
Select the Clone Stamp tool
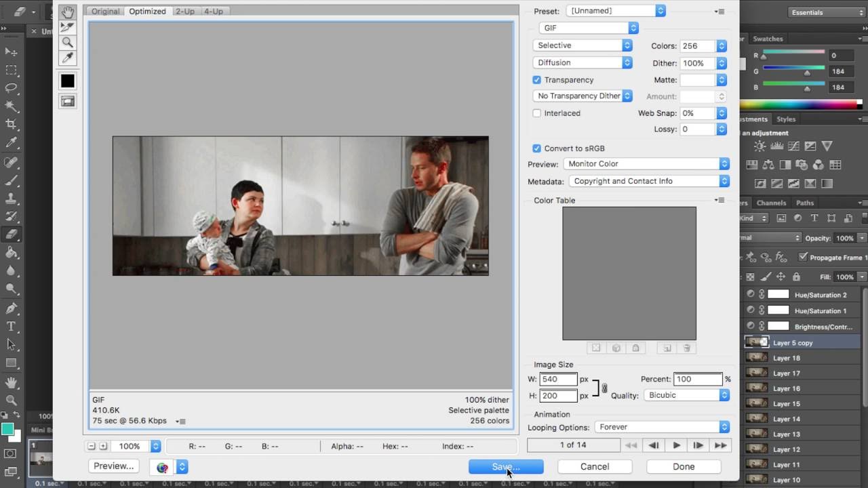click(11, 199)
